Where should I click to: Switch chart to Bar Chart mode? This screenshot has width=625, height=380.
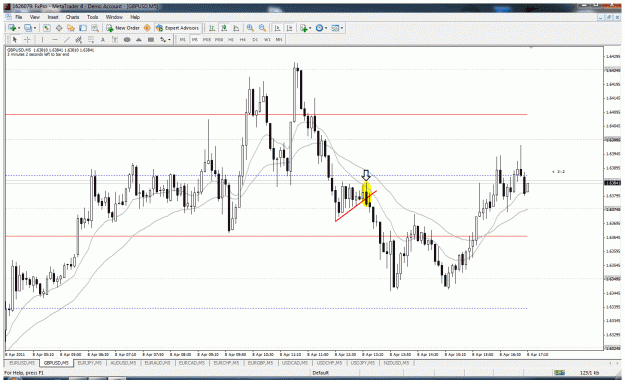tap(212, 28)
